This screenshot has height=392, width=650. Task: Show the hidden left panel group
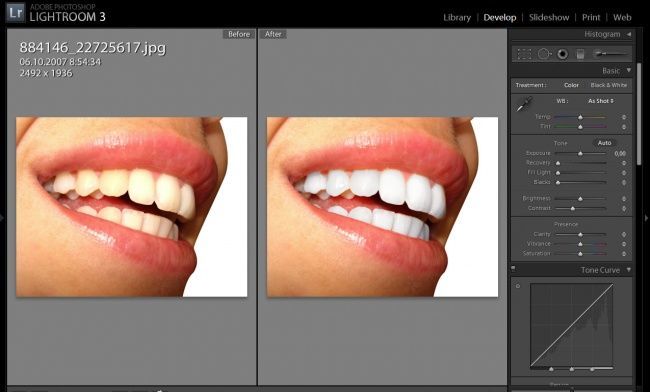pos(2,217)
